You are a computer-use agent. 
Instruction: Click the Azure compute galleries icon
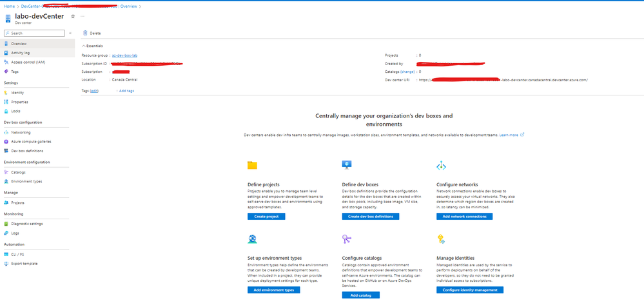(6, 141)
